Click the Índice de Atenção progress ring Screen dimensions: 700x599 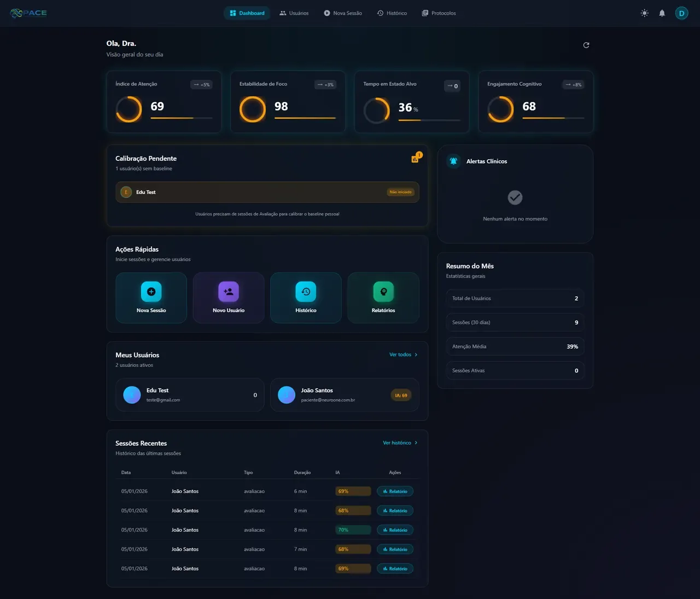[129, 109]
